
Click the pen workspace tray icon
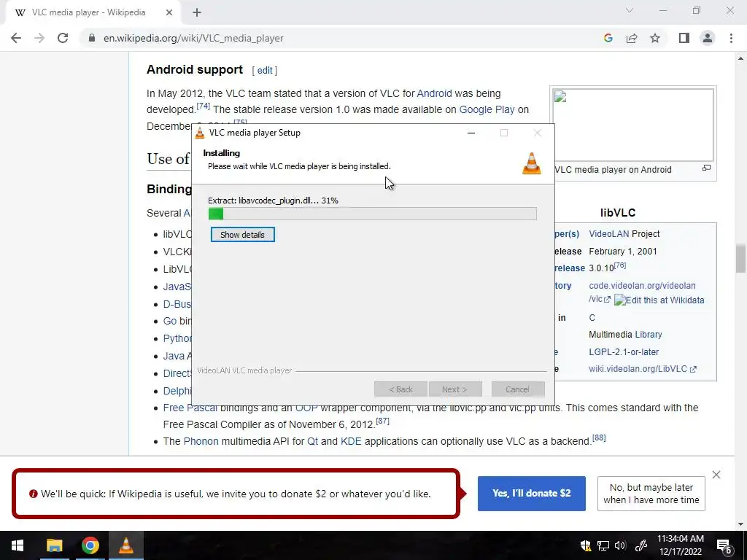coord(641,545)
